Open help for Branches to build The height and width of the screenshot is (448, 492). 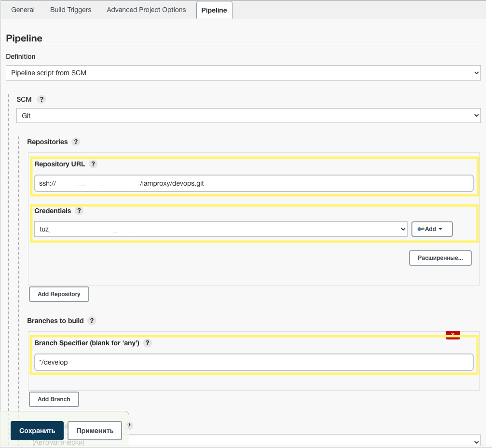(92, 321)
